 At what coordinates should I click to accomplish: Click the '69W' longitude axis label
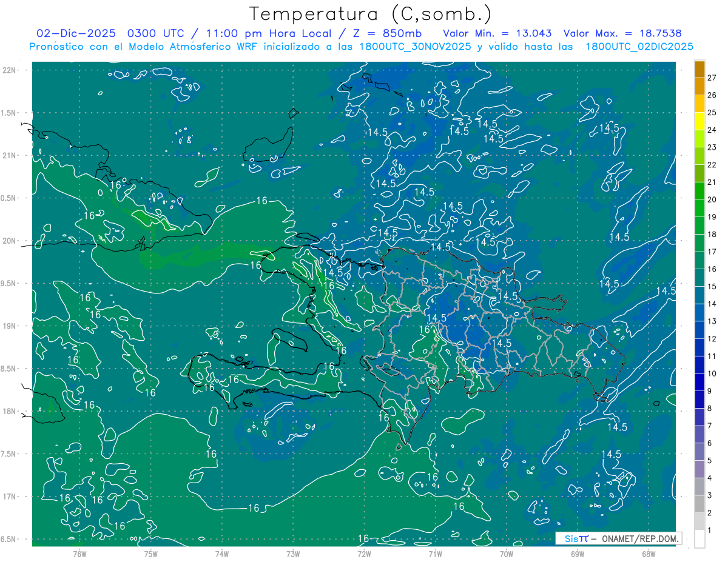pos(578,554)
